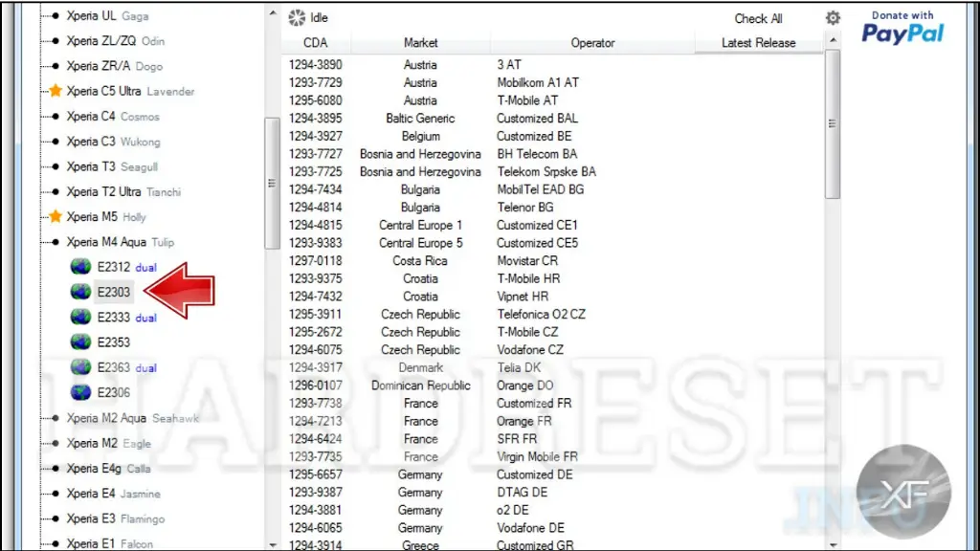The width and height of the screenshot is (980, 551).
Task: Click the firmware list scroll up arrow
Action: [833, 40]
